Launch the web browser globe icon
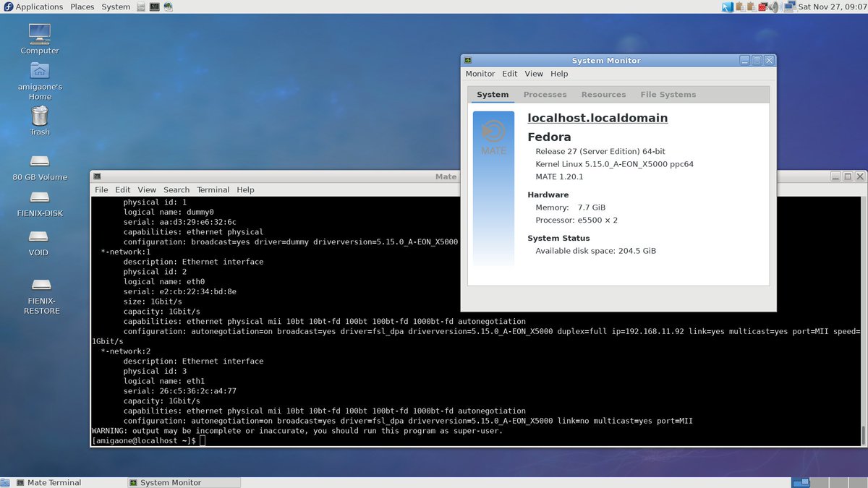Viewport: 868px width, 488px height. coord(168,7)
